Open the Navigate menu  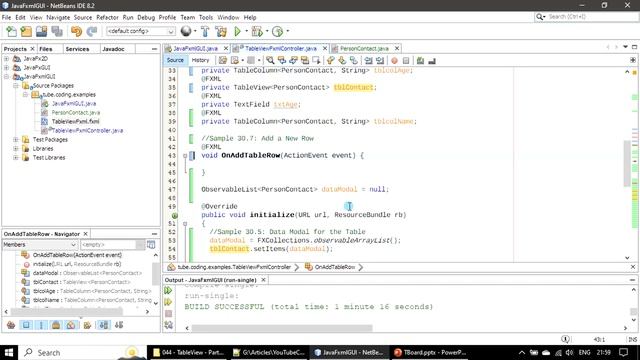tap(58, 18)
